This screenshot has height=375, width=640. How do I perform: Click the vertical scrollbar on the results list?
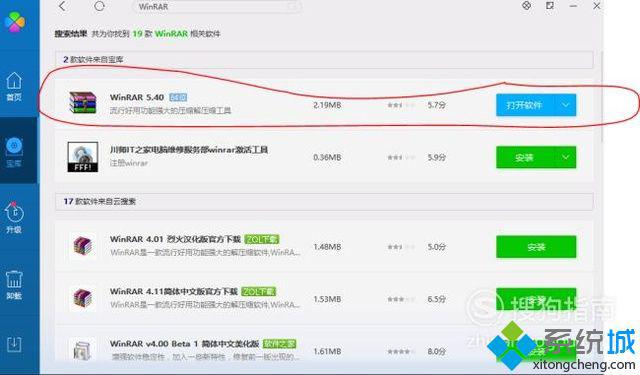pos(603,96)
